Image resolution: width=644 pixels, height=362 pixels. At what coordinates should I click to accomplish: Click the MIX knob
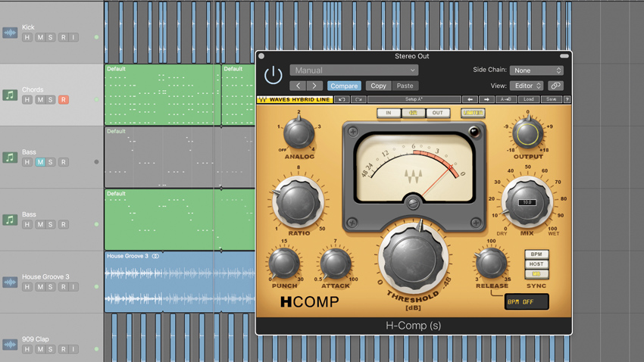click(x=527, y=202)
